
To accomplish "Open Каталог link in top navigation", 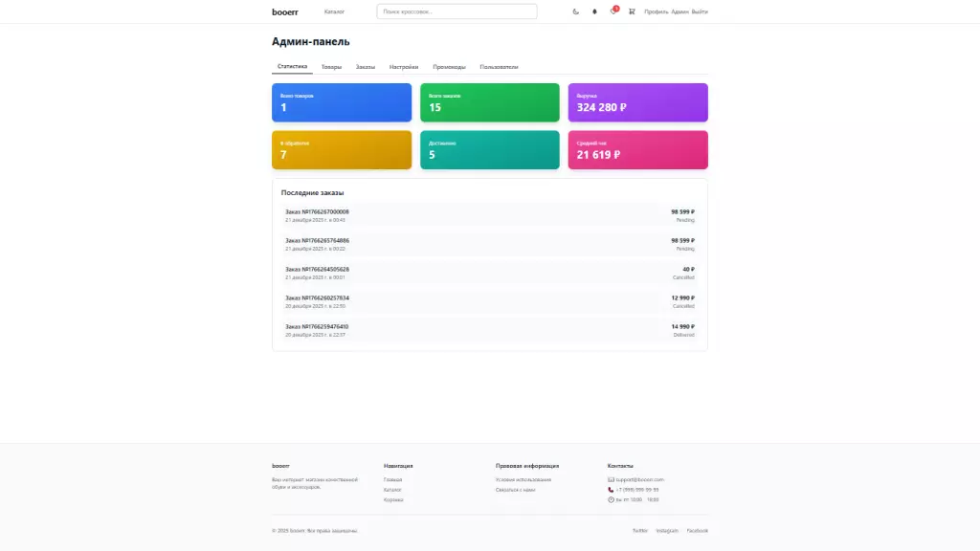I will (x=334, y=11).
